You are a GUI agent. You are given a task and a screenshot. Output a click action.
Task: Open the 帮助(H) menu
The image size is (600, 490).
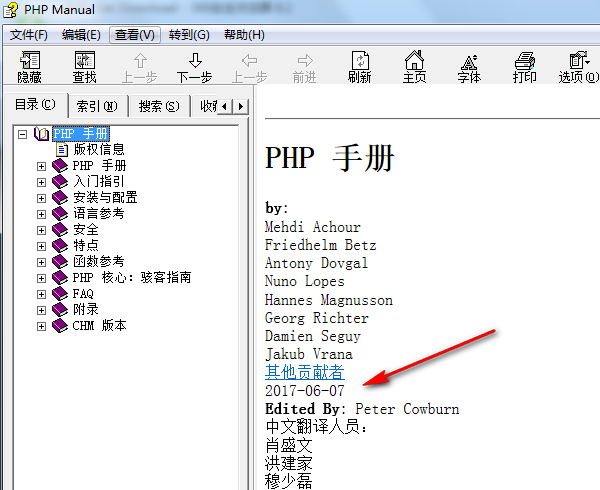(x=244, y=35)
